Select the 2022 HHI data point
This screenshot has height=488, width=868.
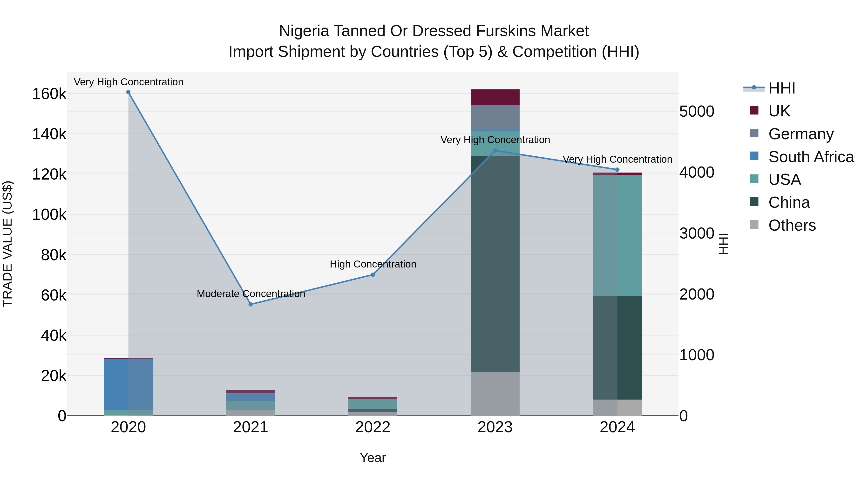[373, 275]
